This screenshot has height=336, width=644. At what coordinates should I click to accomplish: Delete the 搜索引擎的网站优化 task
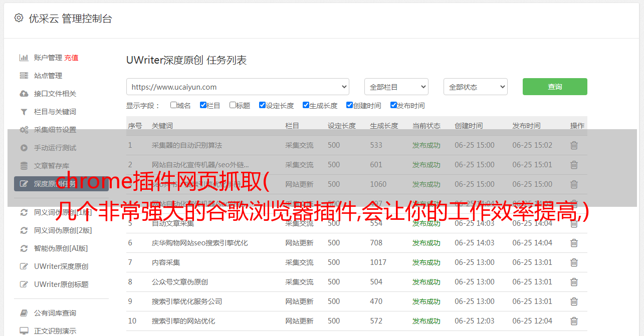(x=574, y=321)
